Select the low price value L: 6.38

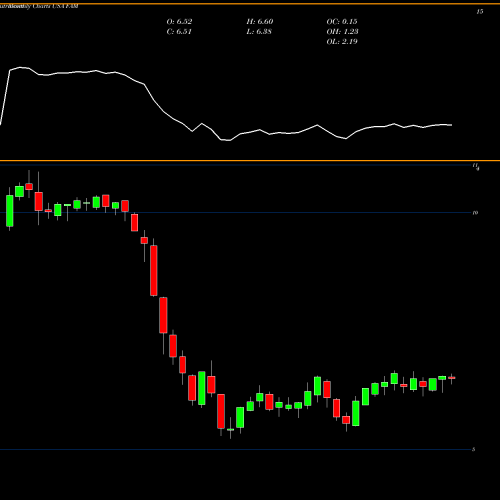point(259,32)
